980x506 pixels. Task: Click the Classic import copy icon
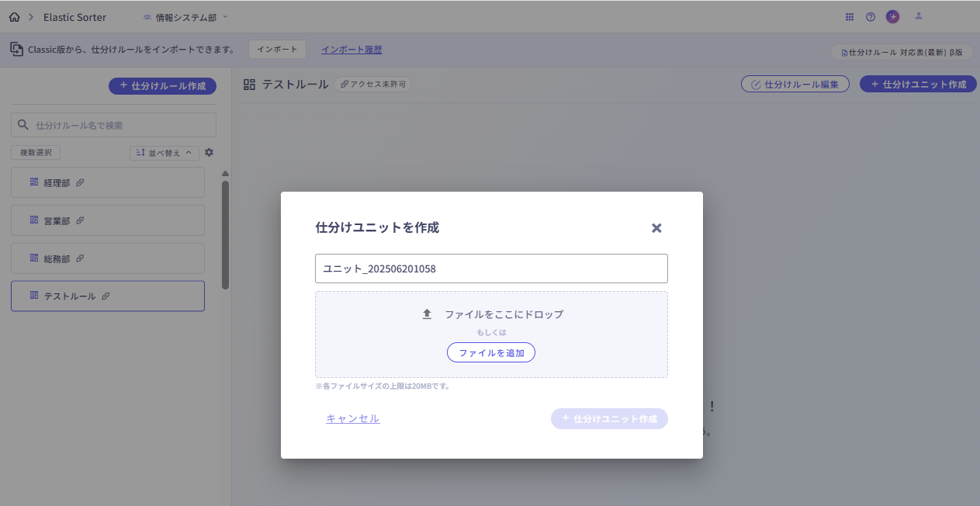point(16,49)
